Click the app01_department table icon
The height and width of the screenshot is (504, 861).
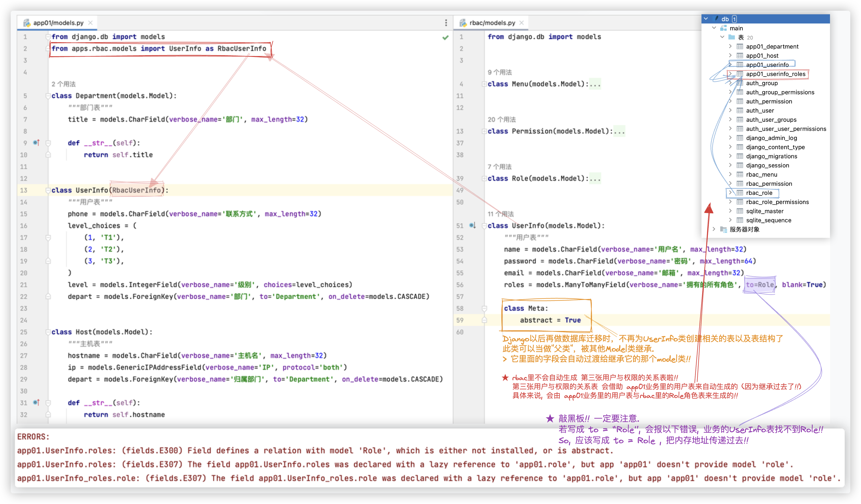point(740,46)
